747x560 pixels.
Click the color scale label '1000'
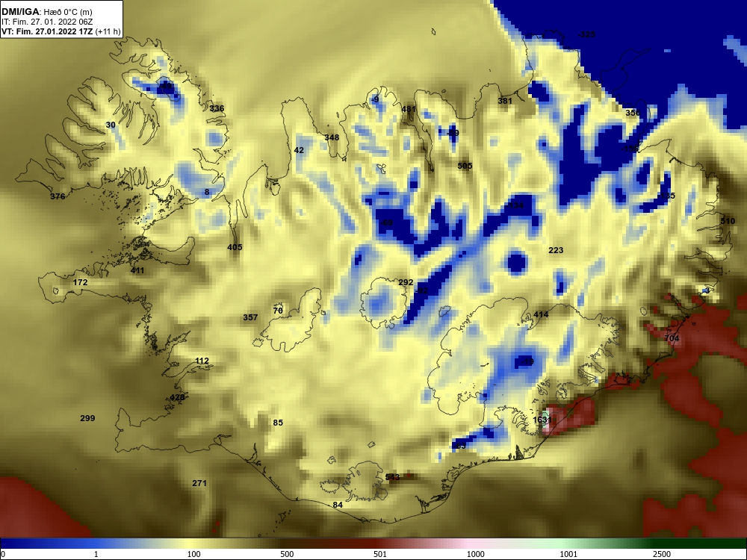click(475, 554)
